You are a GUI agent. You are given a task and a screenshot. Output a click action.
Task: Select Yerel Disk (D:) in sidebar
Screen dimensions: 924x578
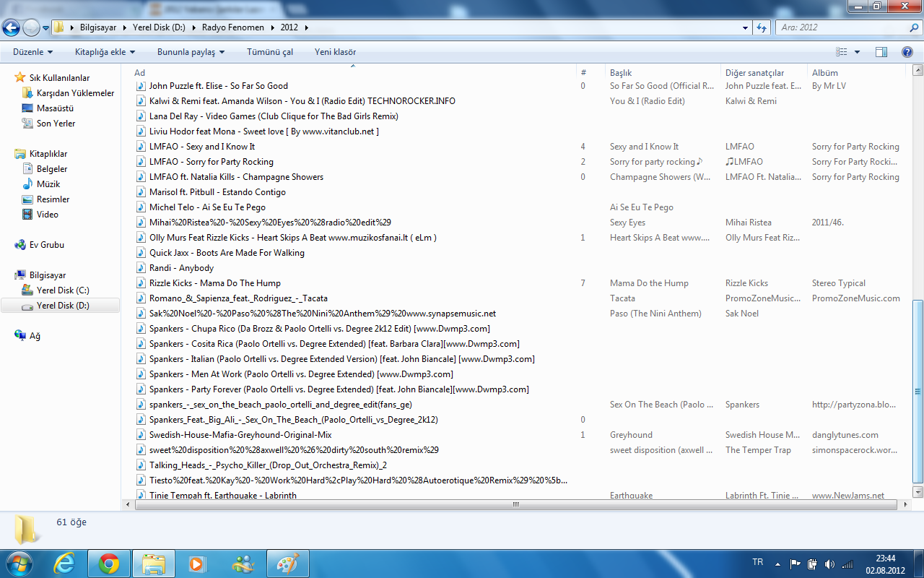pos(63,306)
